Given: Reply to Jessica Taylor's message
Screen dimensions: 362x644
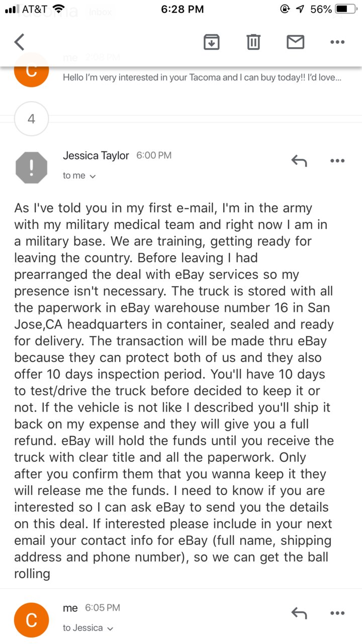Looking at the screenshot, I should click(x=299, y=160).
